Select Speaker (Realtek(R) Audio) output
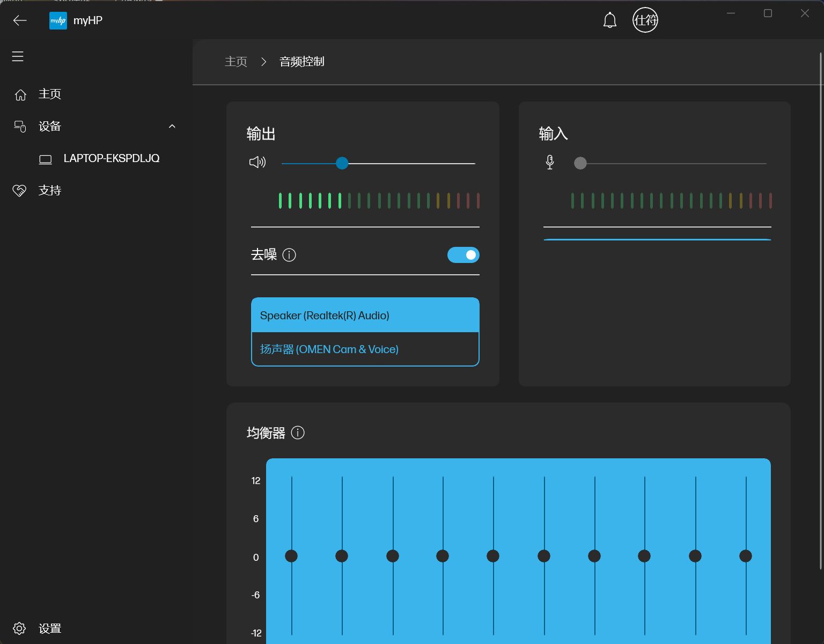The image size is (824, 644). [365, 315]
